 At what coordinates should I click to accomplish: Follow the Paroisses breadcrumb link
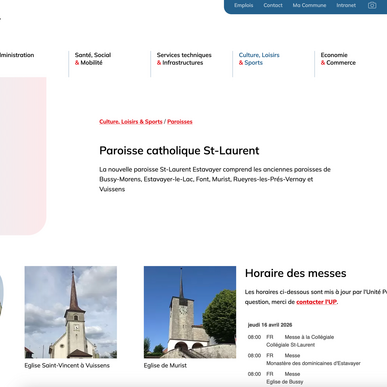(180, 122)
